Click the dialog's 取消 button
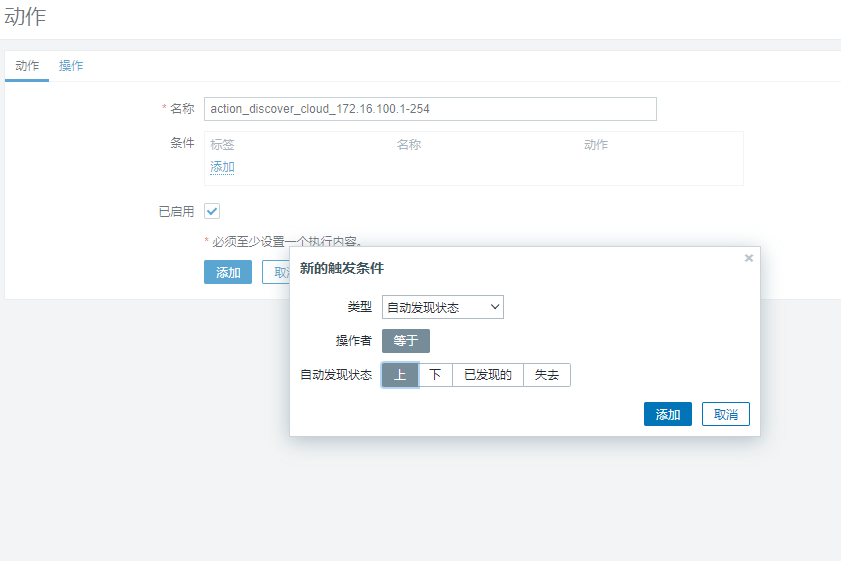Screen dimensions: 841x561 point(725,414)
